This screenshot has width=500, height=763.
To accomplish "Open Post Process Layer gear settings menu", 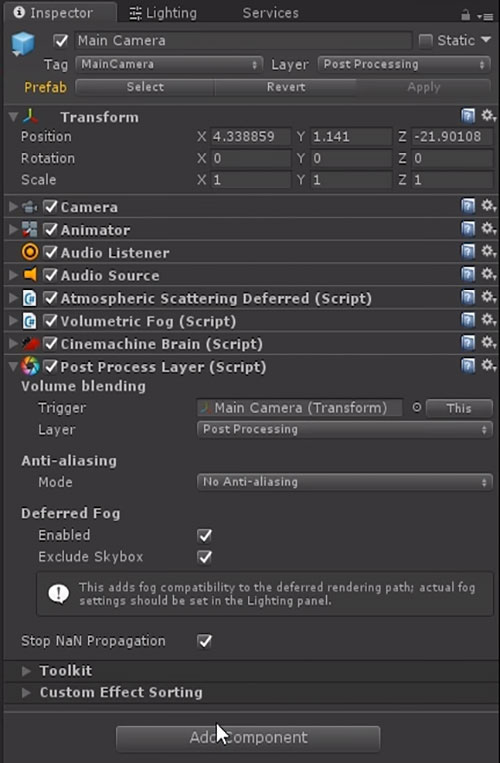I will pos(488,366).
